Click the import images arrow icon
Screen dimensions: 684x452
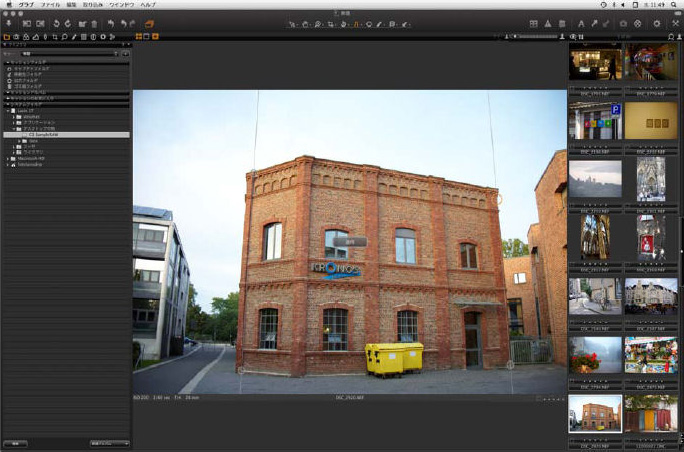pos(9,23)
